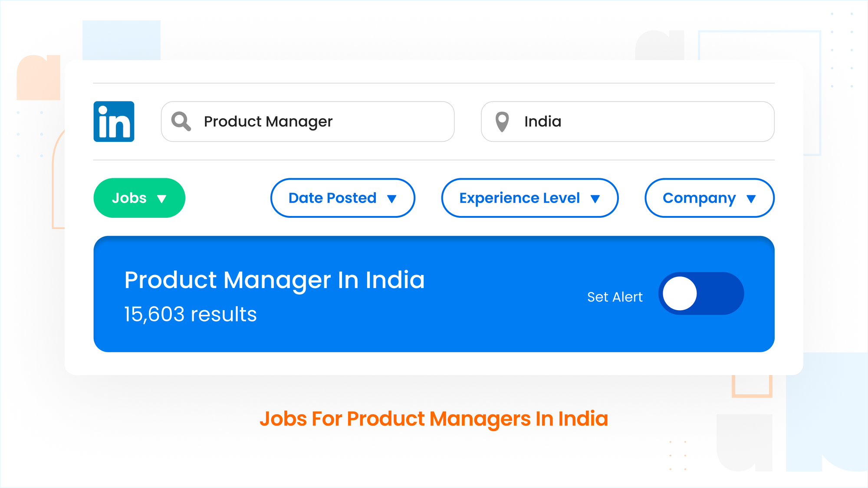Click the location pin icon
The image size is (868, 488).
coord(503,121)
